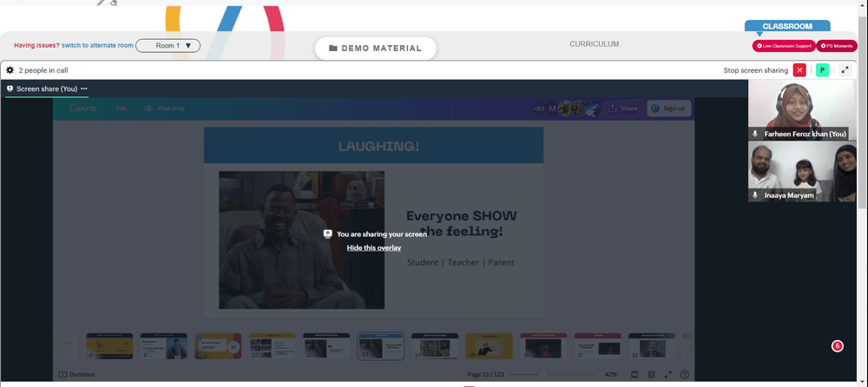Screen dimensions: 868x387
Task: Select slide 15 thumbnail
Action: (x=489, y=346)
